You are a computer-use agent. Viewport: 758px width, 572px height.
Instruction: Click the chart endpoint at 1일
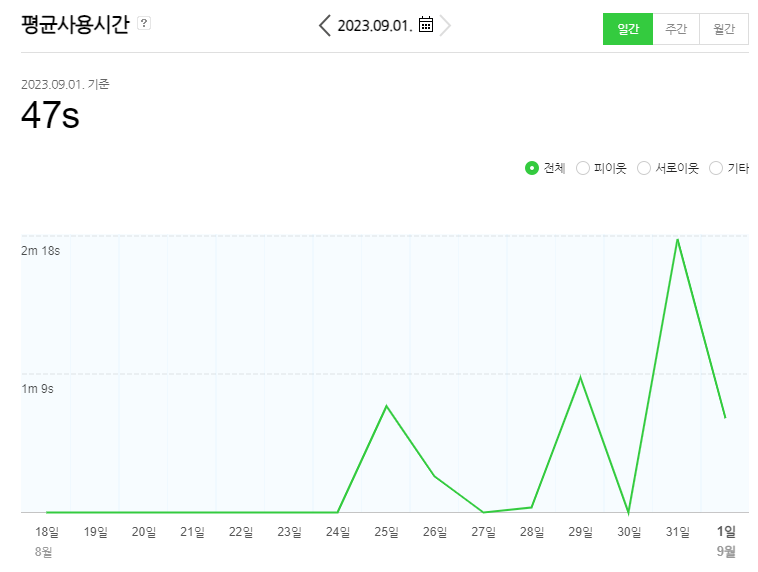(725, 417)
